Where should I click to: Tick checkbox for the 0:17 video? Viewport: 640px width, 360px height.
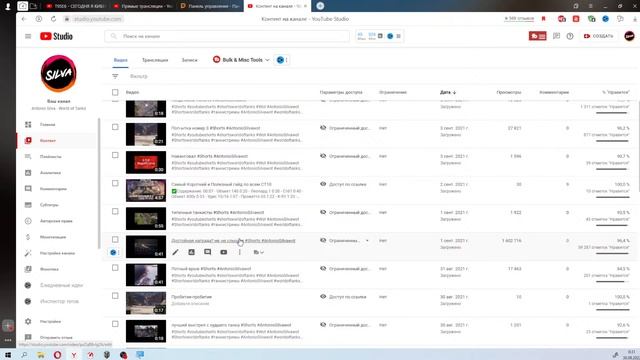[115, 296]
